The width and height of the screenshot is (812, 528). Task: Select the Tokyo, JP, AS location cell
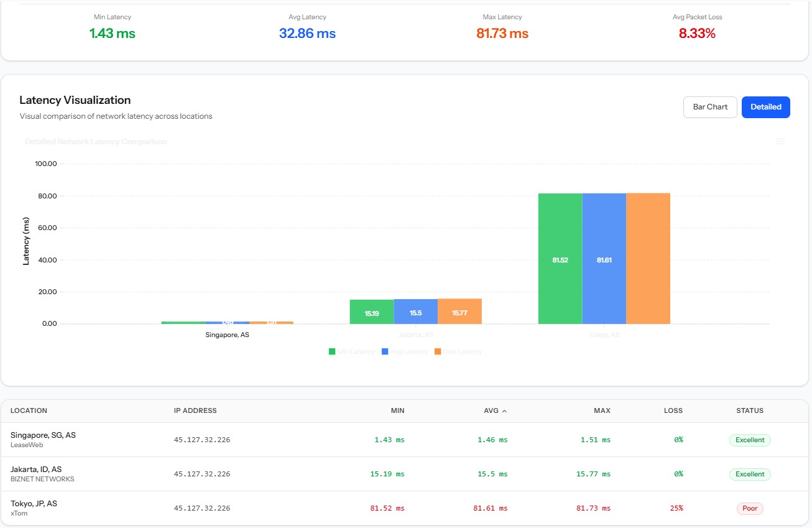[x=34, y=504]
